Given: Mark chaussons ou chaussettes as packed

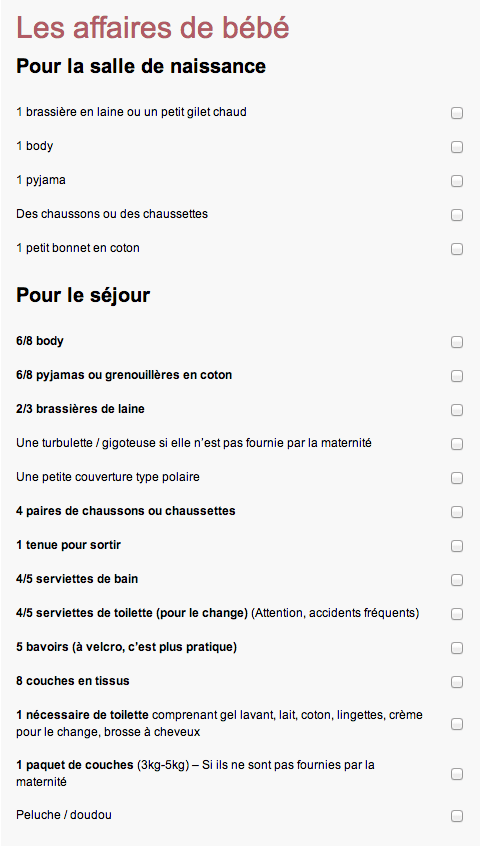Looking at the screenshot, I should point(457,215).
